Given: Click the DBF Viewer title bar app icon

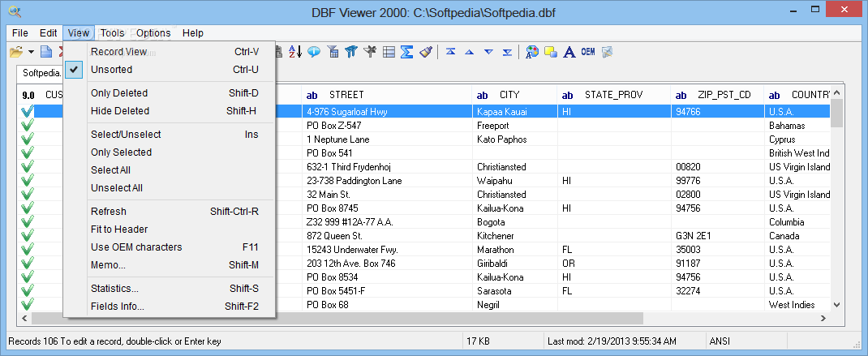Looking at the screenshot, I should tap(15, 11).
